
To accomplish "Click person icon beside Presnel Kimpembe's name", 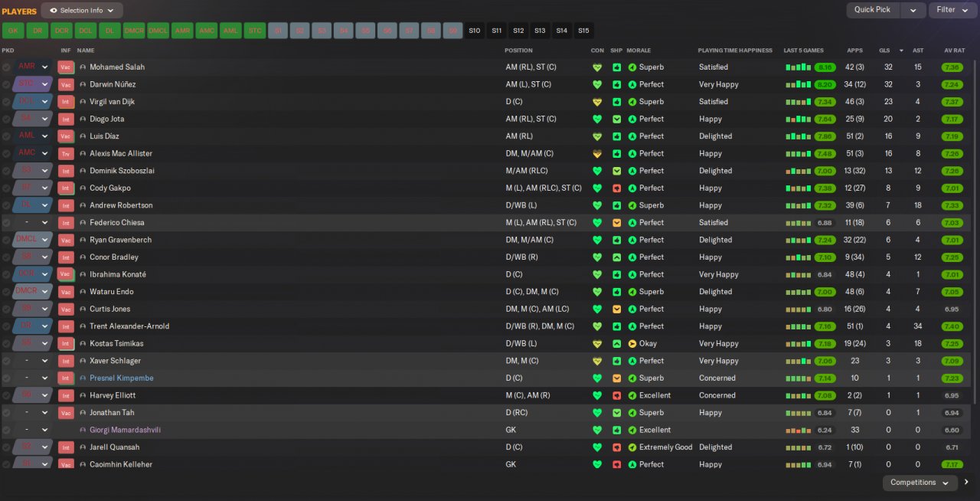I will (83, 378).
